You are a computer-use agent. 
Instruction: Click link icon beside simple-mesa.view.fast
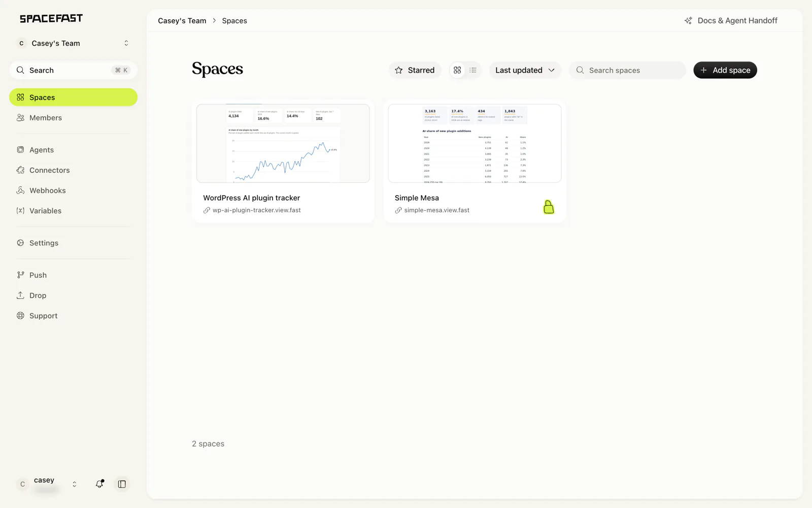(x=398, y=210)
